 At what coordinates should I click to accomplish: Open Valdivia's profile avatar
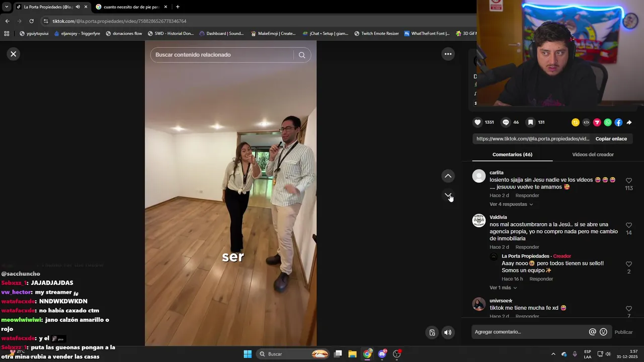[x=479, y=220]
